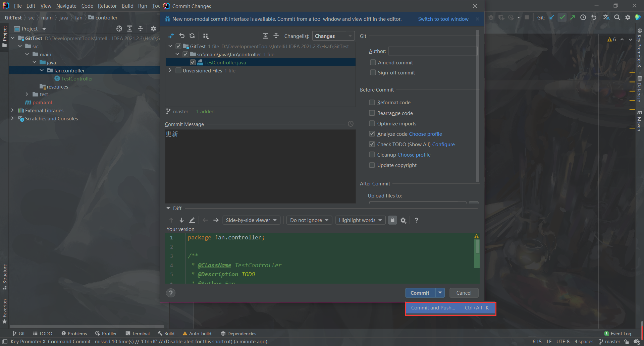Click the Group By icon in the changes toolbar

coord(206,36)
